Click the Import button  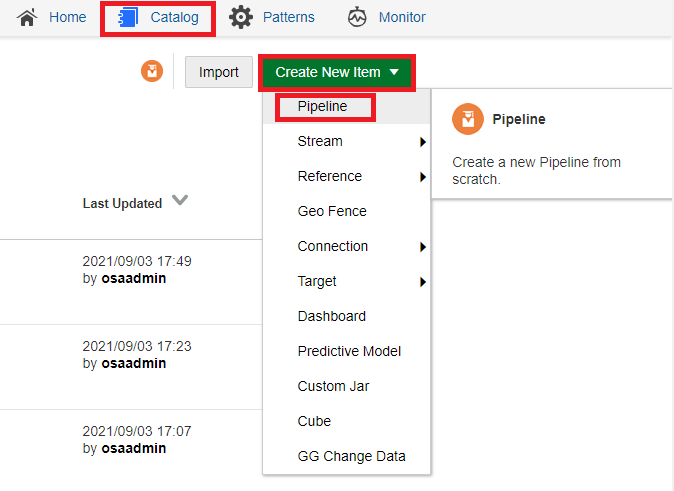tap(218, 72)
